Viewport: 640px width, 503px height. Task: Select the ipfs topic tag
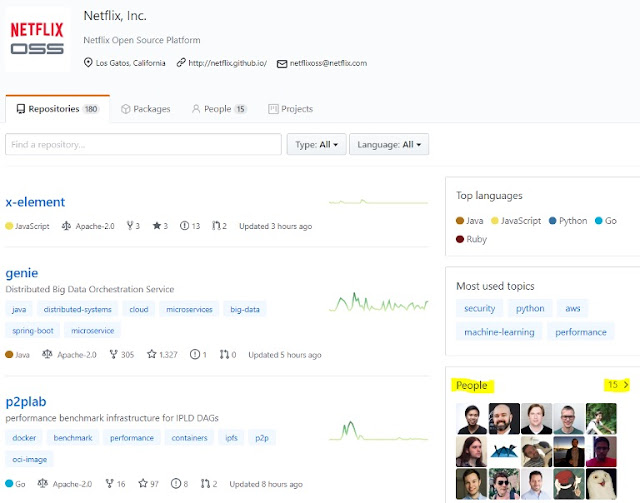[x=231, y=438]
